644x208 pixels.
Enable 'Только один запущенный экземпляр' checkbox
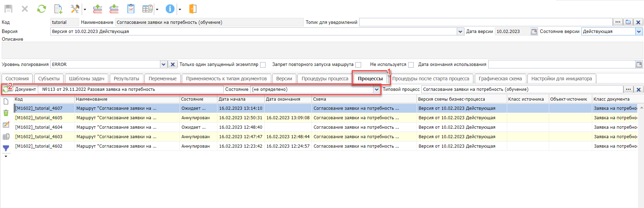[x=263, y=65]
